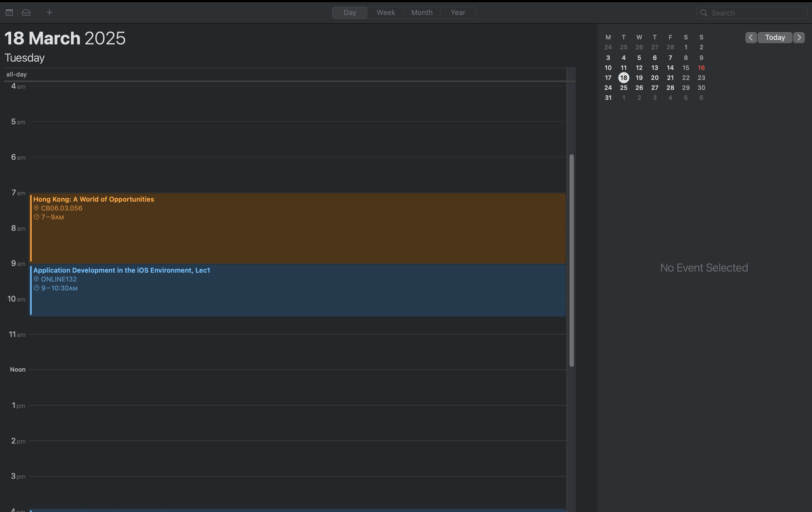Click in the Search field
This screenshot has width=812, height=512.
point(755,13)
